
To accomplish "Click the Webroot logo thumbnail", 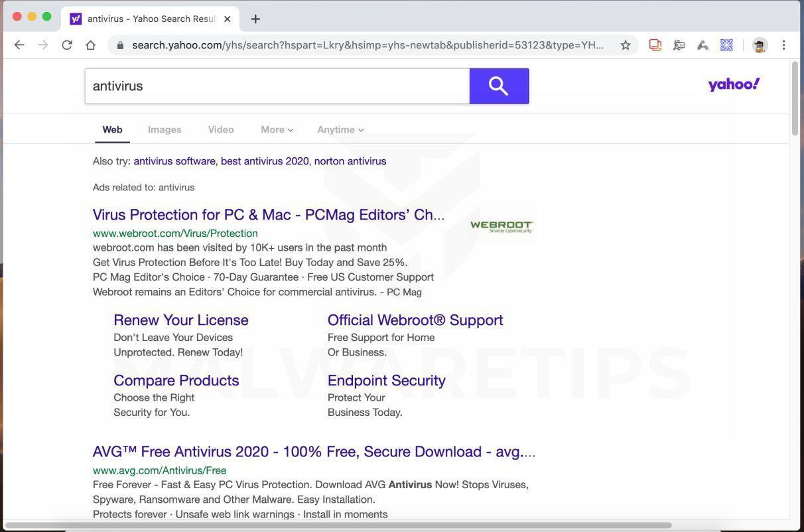I will pyautogui.click(x=501, y=225).
